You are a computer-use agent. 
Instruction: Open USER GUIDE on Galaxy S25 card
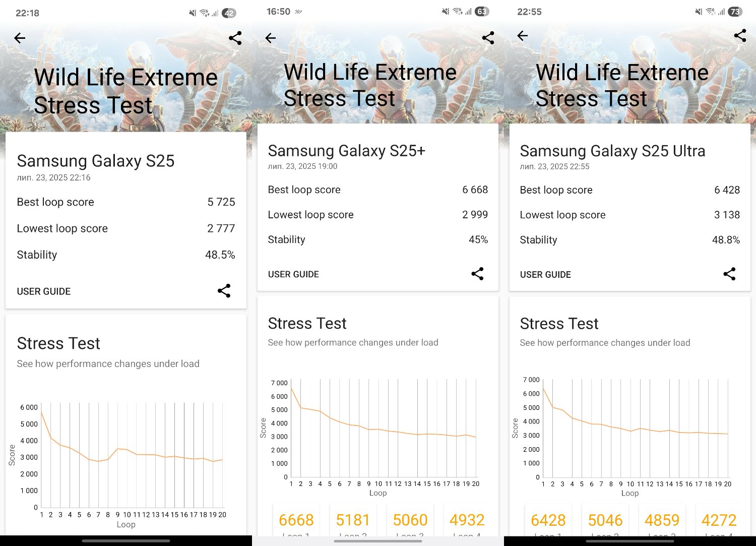(x=44, y=291)
